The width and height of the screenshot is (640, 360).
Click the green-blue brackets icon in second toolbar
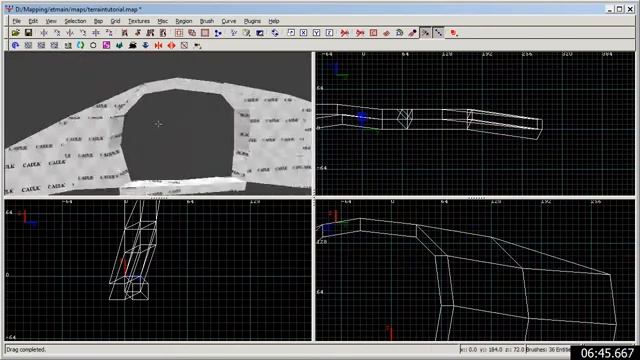click(x=80, y=45)
